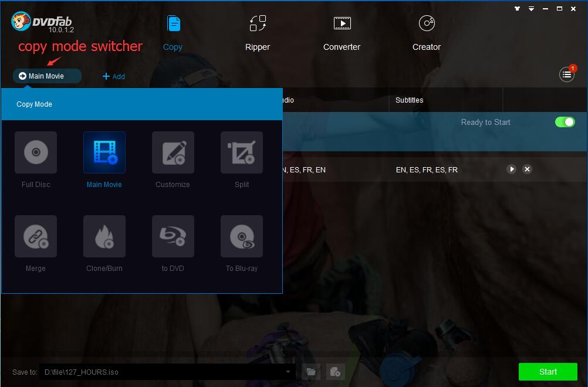Toggle the Ready to Start green switch

pos(565,122)
